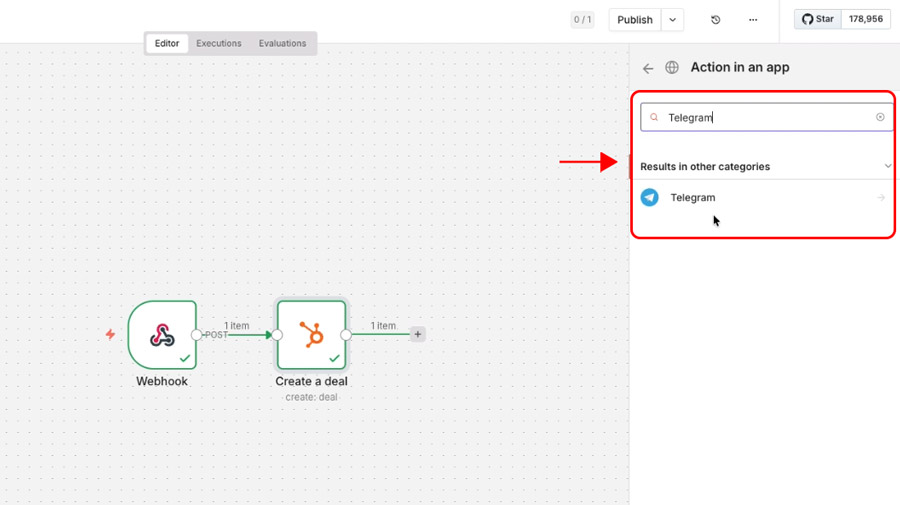Open the three-dot more options menu

point(753,20)
